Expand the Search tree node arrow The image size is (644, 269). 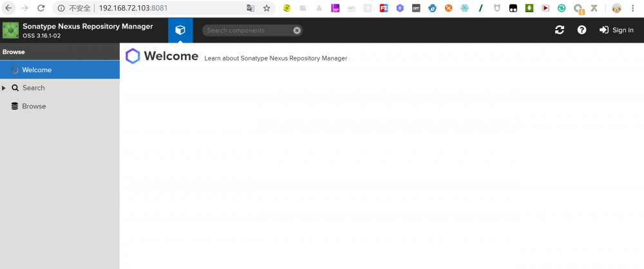pyautogui.click(x=4, y=88)
